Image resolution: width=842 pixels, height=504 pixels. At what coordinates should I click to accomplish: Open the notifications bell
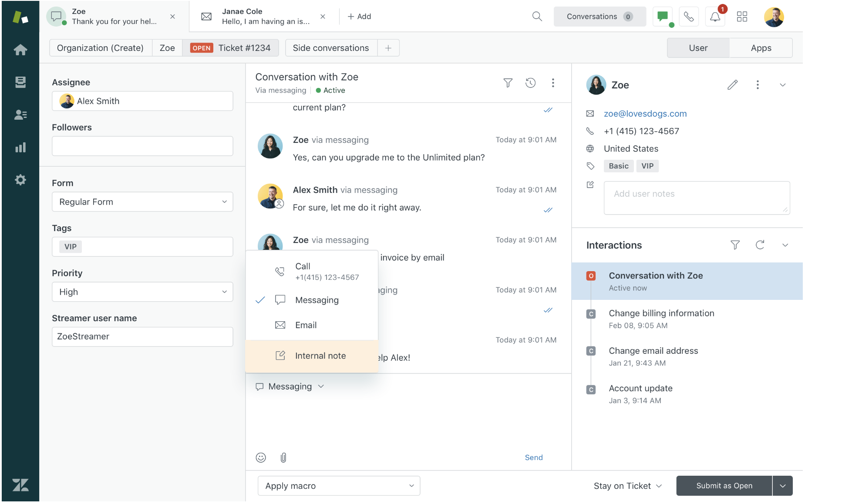(714, 16)
